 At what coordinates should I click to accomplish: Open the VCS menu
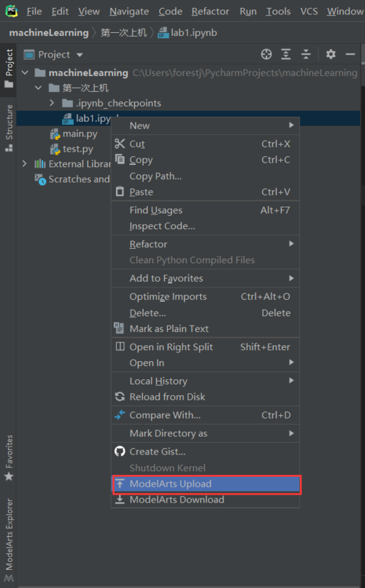pyautogui.click(x=309, y=12)
